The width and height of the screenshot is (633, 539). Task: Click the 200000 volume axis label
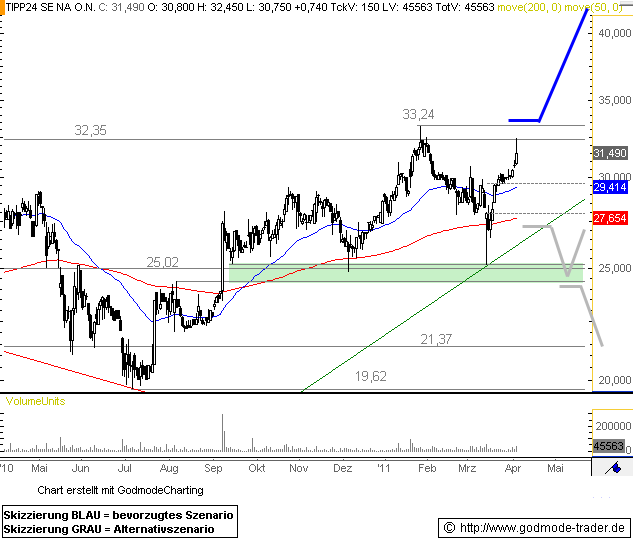[613, 426]
